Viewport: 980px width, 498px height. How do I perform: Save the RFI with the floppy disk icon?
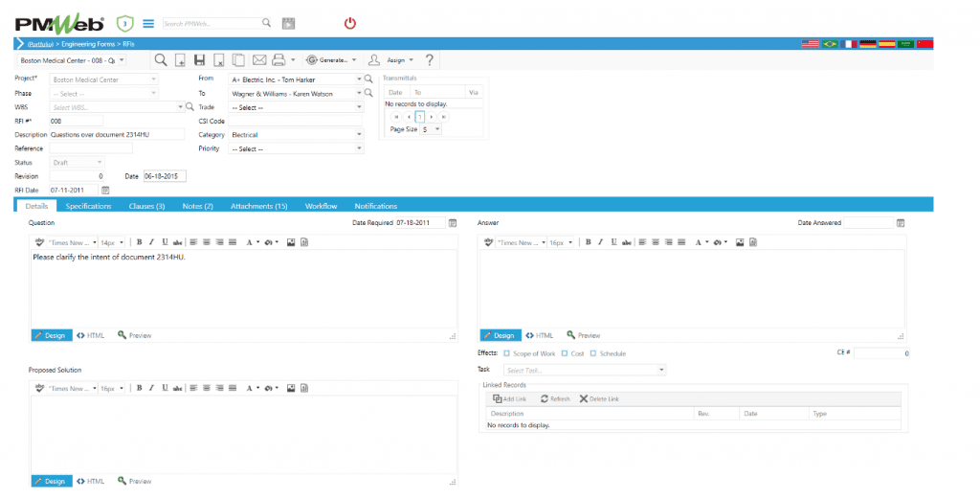click(199, 60)
